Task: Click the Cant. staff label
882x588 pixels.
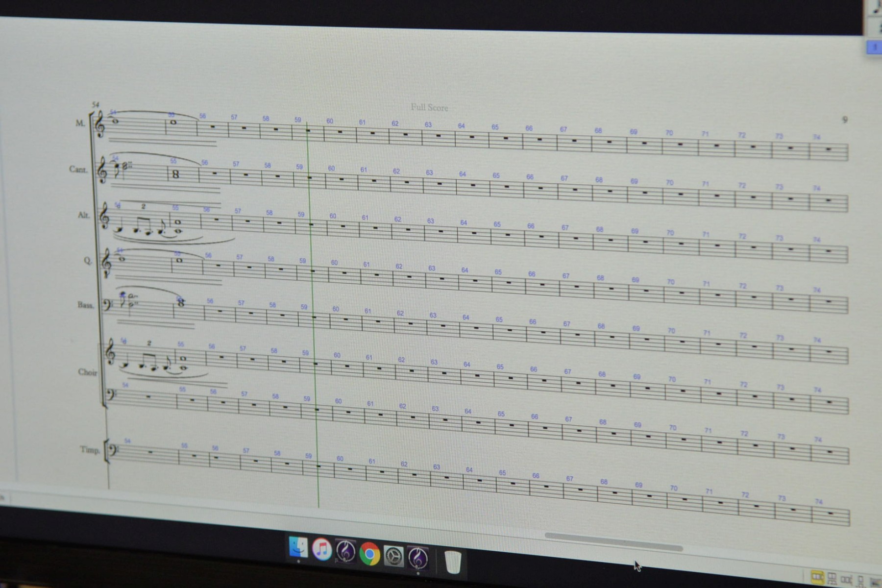Action: [x=78, y=169]
